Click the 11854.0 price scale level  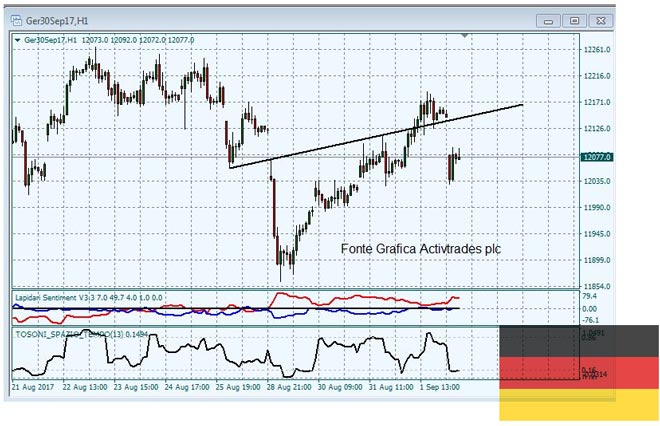pos(597,286)
